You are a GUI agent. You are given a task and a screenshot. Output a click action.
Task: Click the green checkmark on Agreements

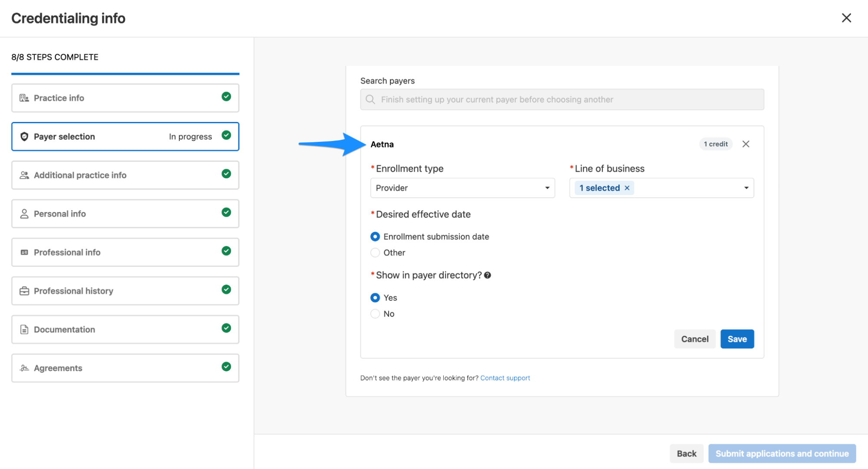click(226, 367)
